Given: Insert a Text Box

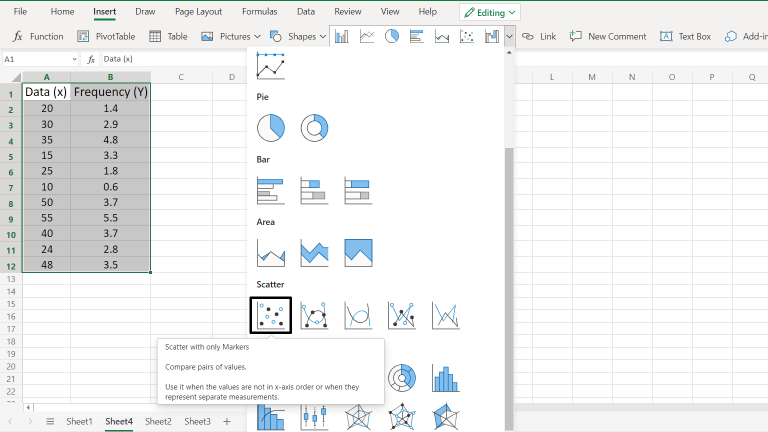Looking at the screenshot, I should point(685,36).
